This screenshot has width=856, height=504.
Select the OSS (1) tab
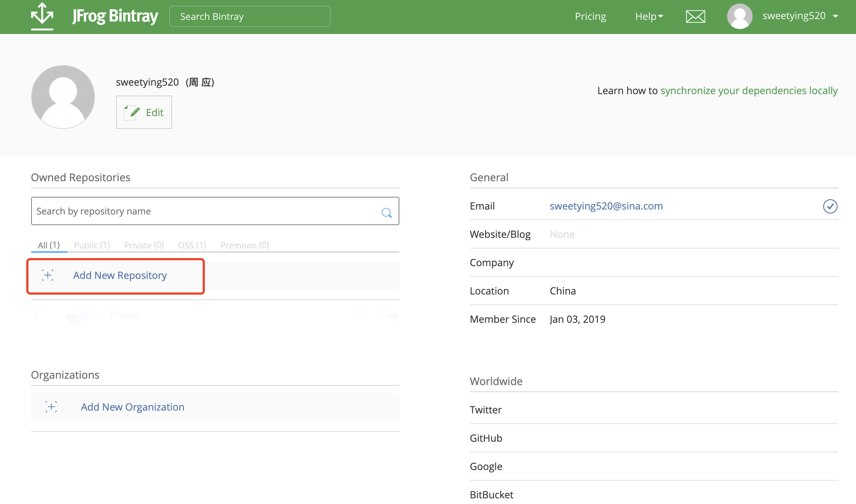pos(192,245)
